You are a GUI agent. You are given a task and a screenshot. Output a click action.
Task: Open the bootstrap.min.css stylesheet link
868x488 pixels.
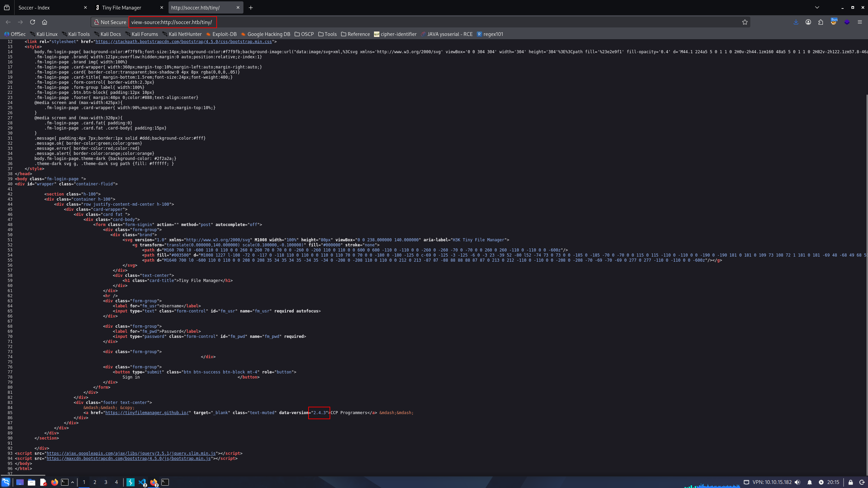click(x=184, y=42)
